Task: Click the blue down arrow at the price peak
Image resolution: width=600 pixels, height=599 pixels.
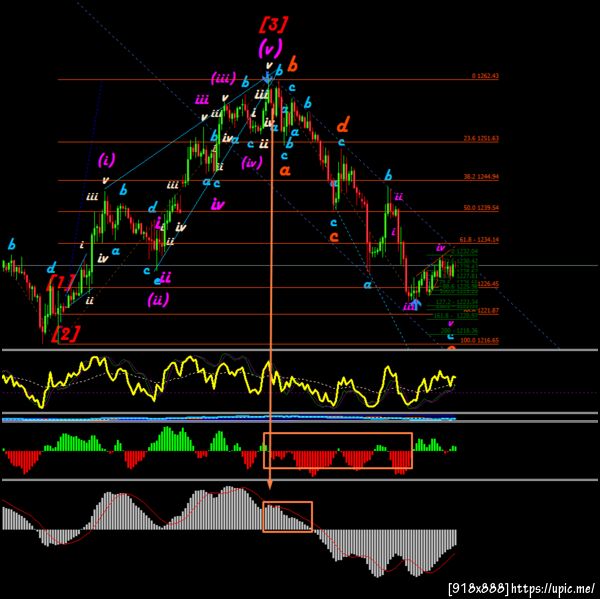Action: pyautogui.click(x=267, y=78)
